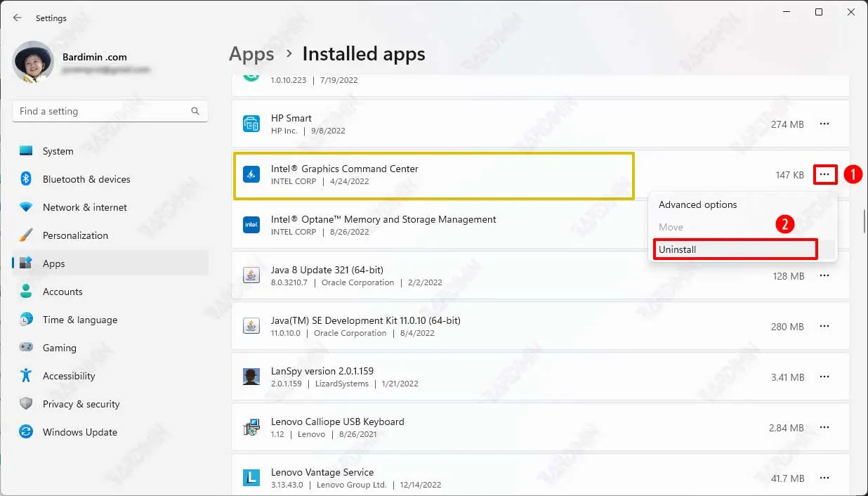Click the Lenovo Vantage Service icon

[x=251, y=478]
